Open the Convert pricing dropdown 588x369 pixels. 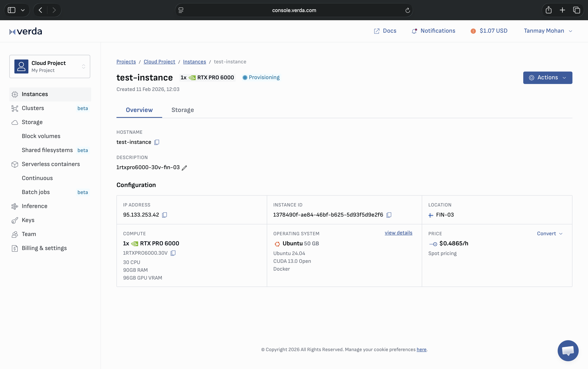[x=550, y=233]
